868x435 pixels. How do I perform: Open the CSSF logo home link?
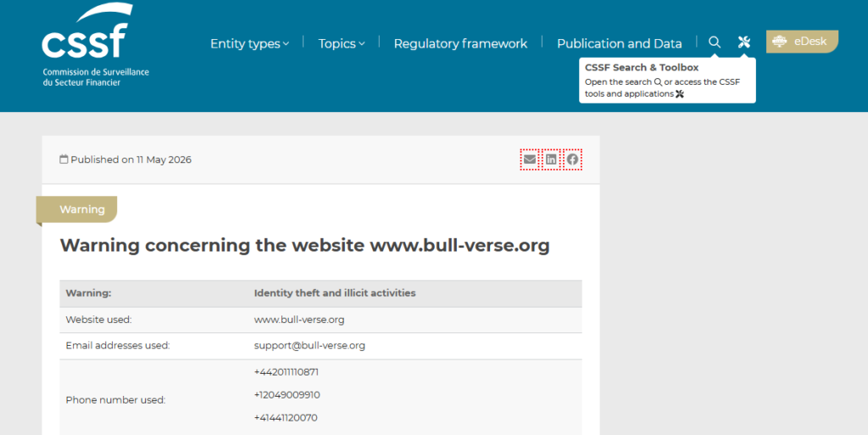click(x=95, y=44)
